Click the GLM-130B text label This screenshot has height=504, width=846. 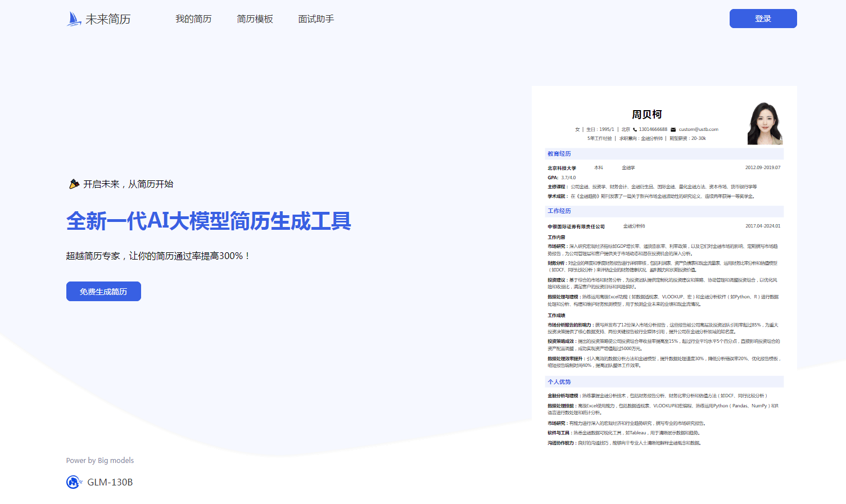[110, 482]
